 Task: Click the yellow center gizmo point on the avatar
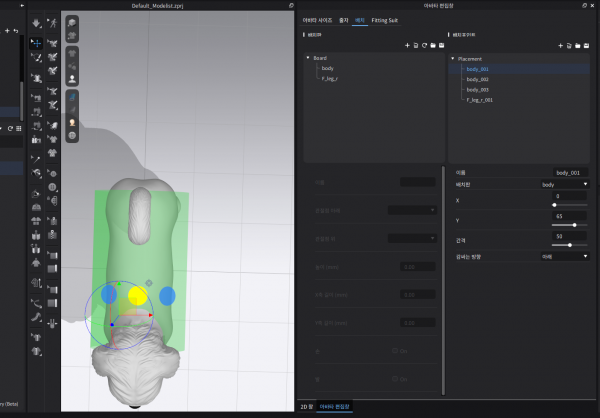tap(137, 295)
